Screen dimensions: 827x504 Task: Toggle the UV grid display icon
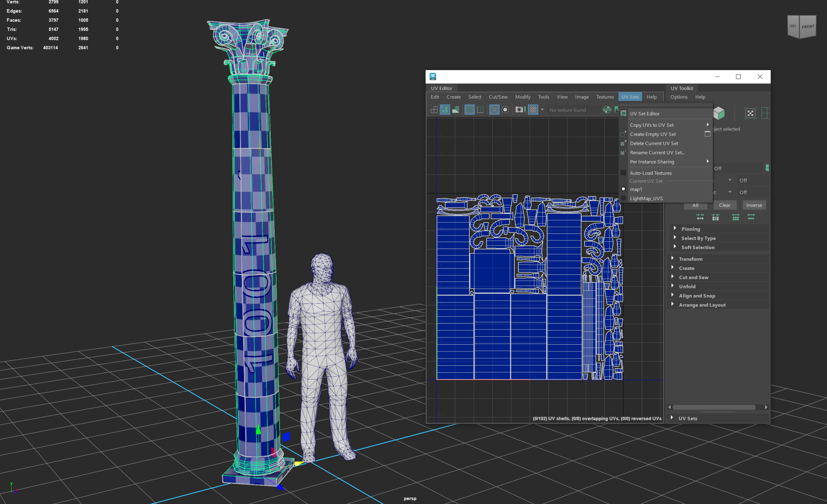pos(494,110)
